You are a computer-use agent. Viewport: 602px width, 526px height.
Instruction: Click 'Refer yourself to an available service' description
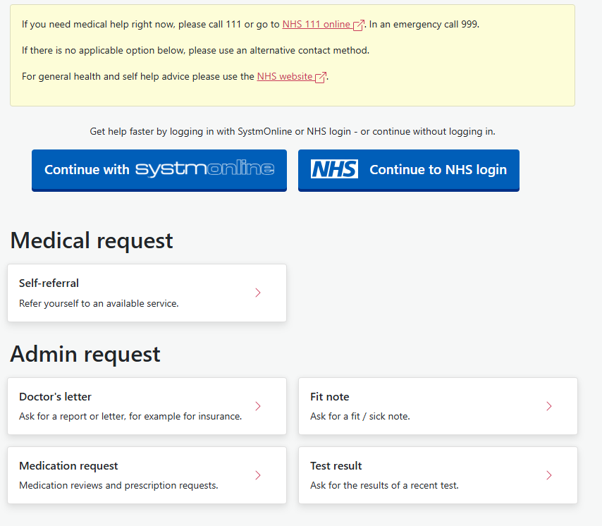click(x=99, y=304)
